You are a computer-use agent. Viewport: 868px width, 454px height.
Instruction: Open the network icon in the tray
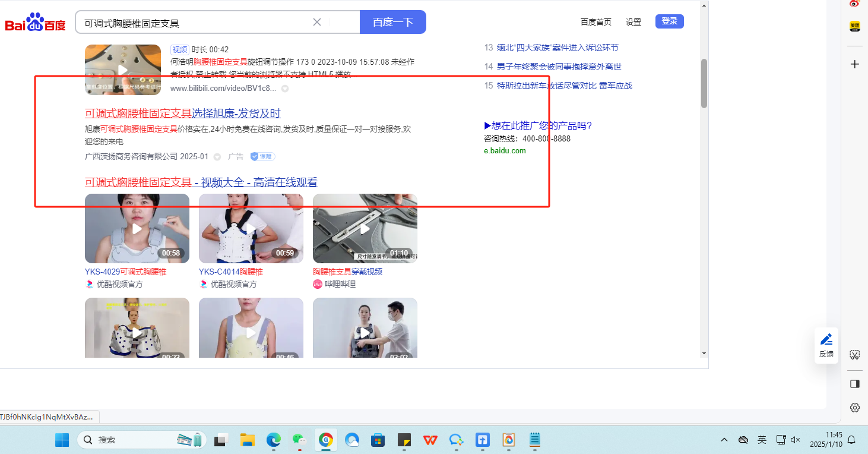781,440
